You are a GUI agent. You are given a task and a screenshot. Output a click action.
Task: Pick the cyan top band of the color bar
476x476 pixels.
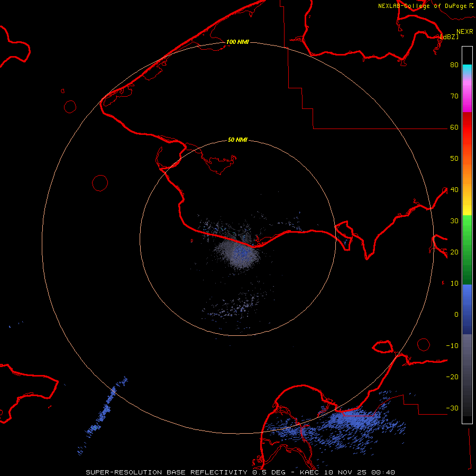(x=467, y=70)
